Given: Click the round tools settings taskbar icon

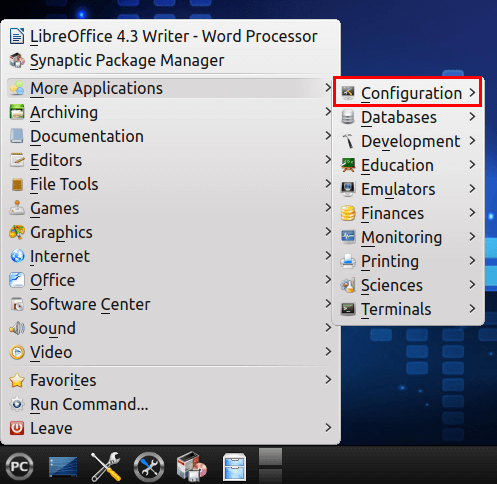Looking at the screenshot, I should pyautogui.click(x=149, y=467).
